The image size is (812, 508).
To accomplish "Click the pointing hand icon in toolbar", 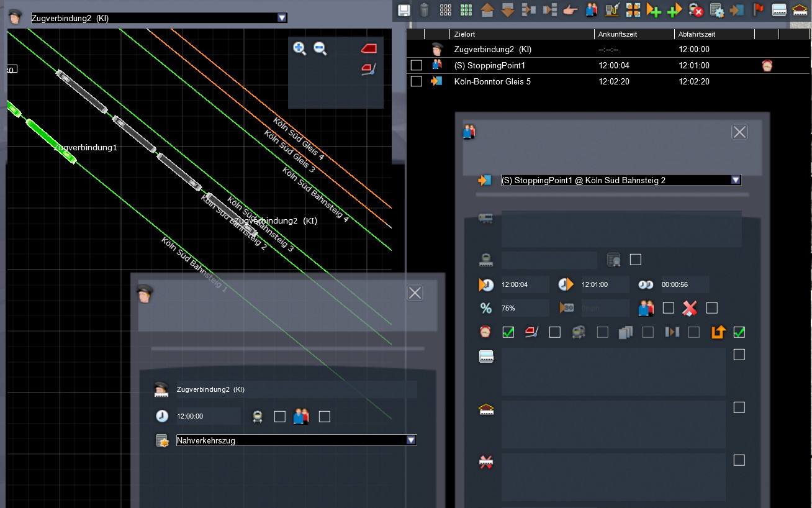I will [x=570, y=10].
